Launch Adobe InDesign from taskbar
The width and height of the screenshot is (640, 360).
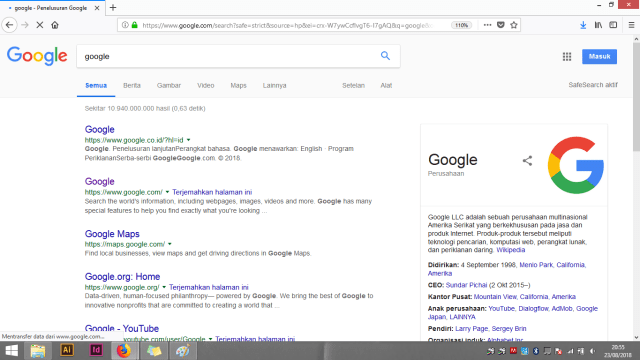point(96,350)
